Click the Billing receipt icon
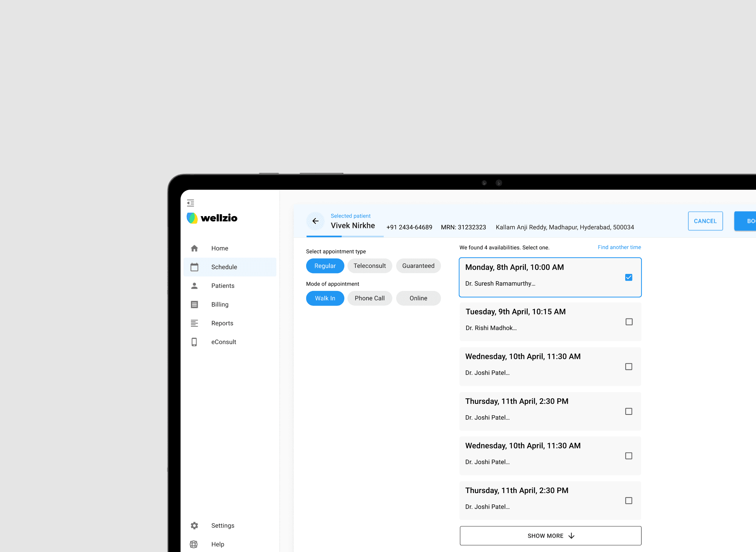 pos(194,305)
